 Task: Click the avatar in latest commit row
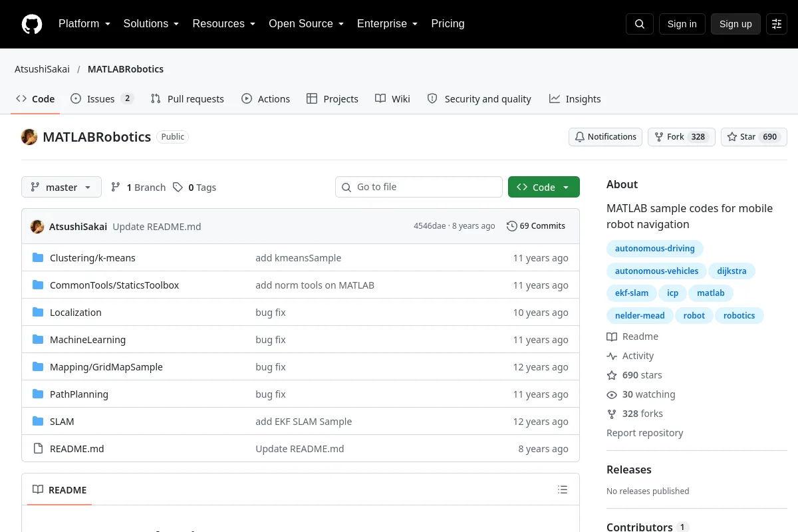[x=37, y=226]
